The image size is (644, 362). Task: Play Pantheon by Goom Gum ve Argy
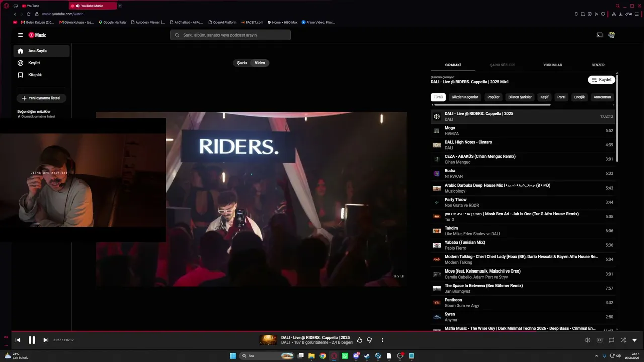pyautogui.click(x=523, y=303)
